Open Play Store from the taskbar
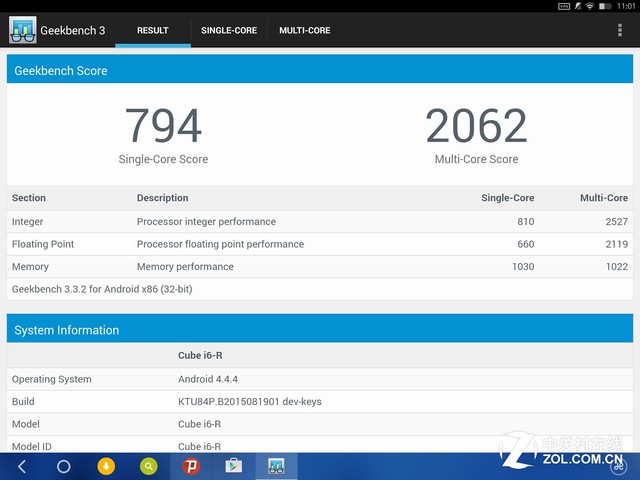 coord(233,466)
